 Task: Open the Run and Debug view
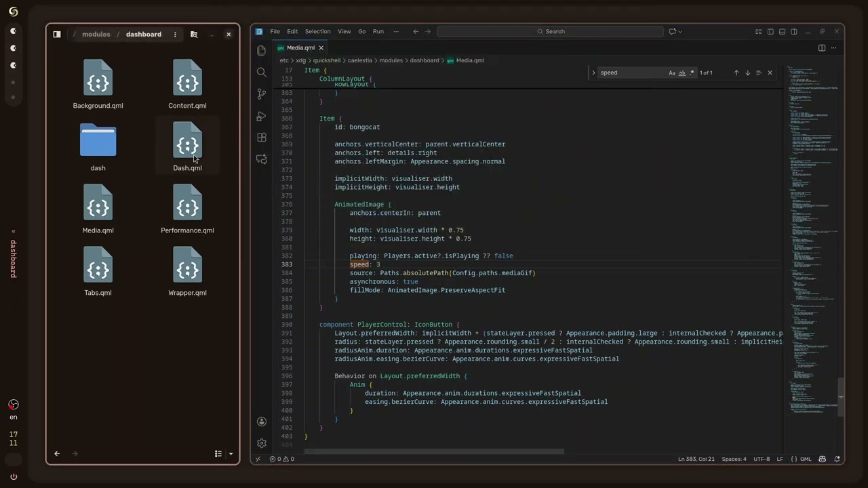262,116
